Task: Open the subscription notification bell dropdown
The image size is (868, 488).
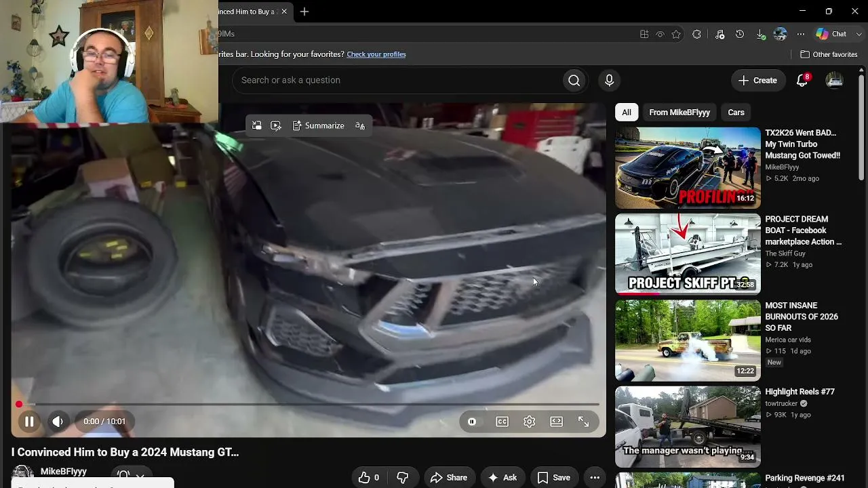Action: (x=130, y=476)
